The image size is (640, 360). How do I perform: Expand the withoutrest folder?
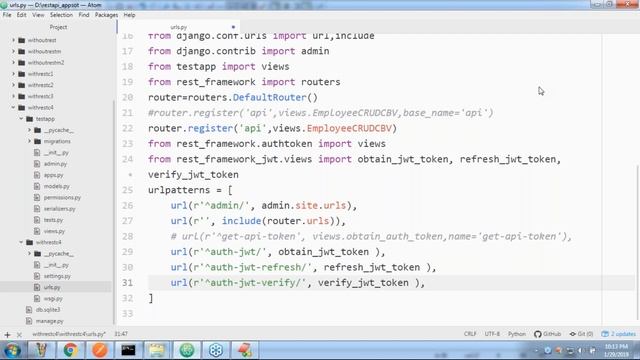point(13,40)
